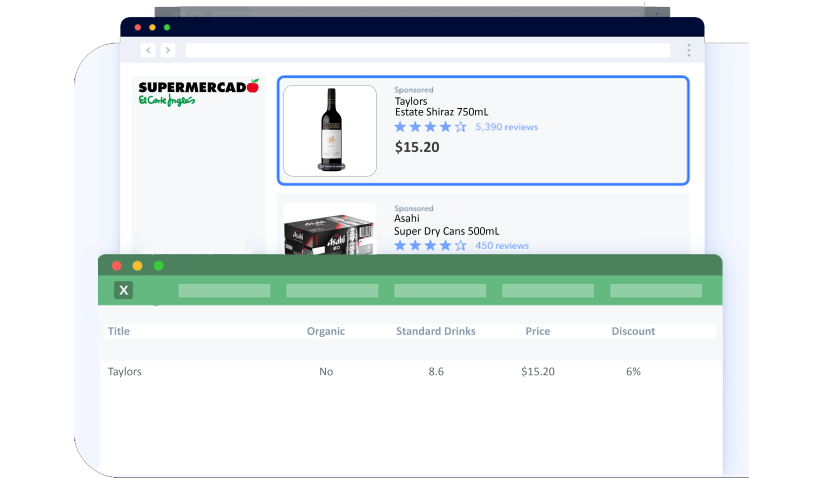Click the Supermercado El Corte Inglés logo

[x=198, y=93]
